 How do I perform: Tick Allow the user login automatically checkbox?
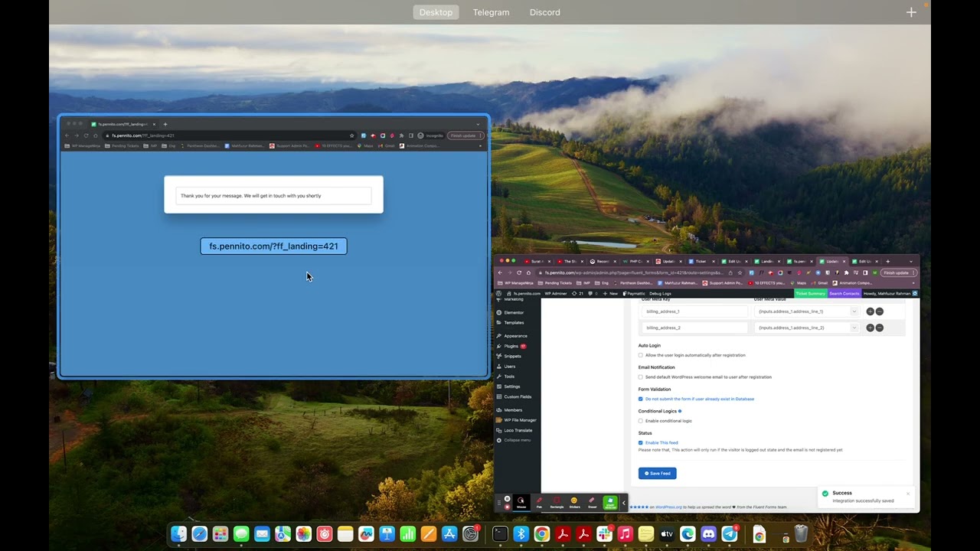point(641,355)
